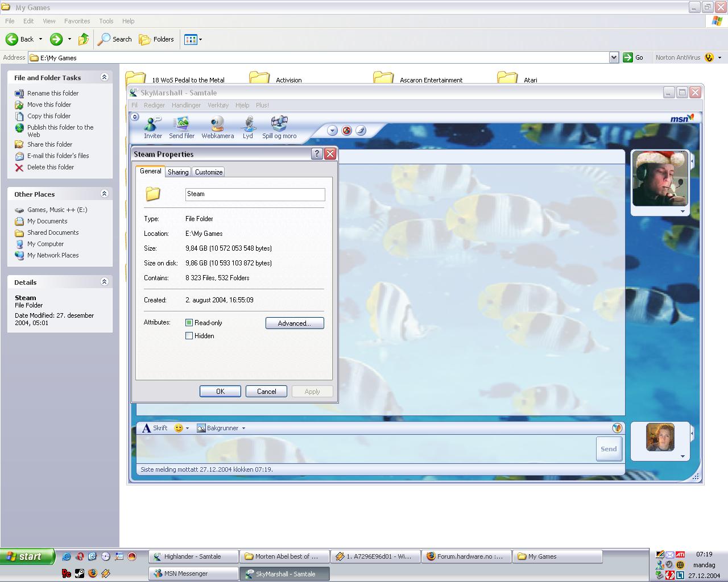This screenshot has height=582, width=728.
Task: Click the Inviter icon in MSN chat
Action: click(x=153, y=127)
